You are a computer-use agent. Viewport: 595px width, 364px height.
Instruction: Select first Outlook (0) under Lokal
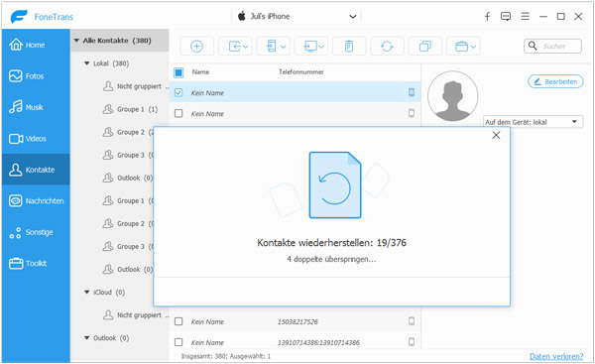point(128,178)
